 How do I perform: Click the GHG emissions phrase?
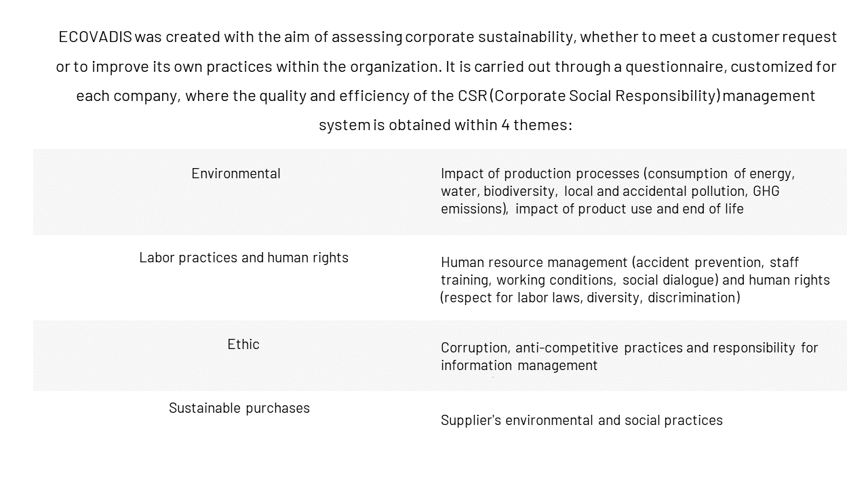pos(610,200)
